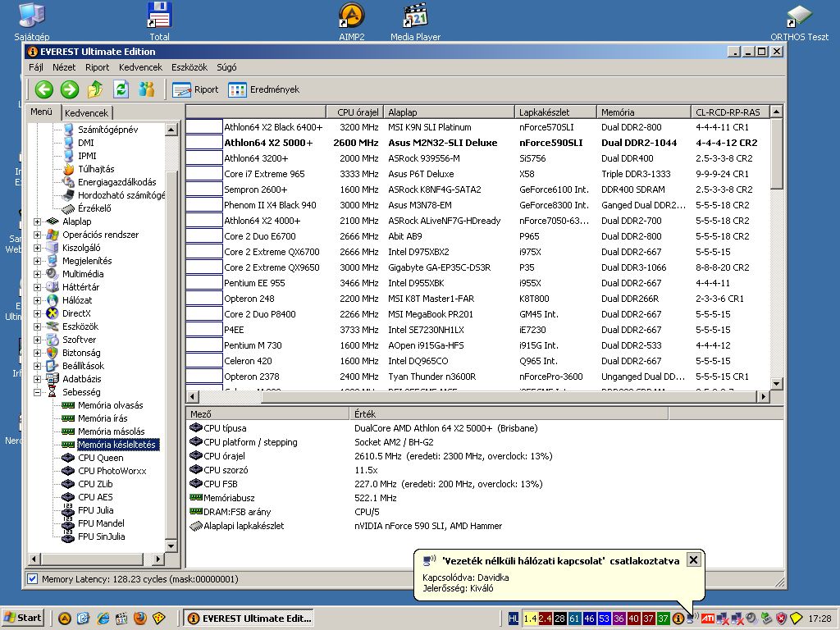Sort by CL-RCD-RP-RAS column header
Image resolution: width=840 pixels, height=630 pixels.
point(730,112)
